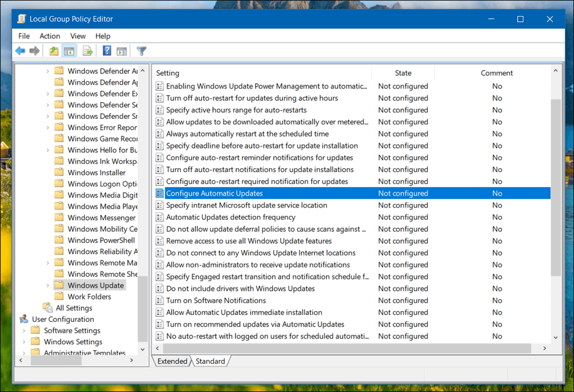
Task: Click the Windows Update folder icon in tree
Action: click(x=59, y=285)
